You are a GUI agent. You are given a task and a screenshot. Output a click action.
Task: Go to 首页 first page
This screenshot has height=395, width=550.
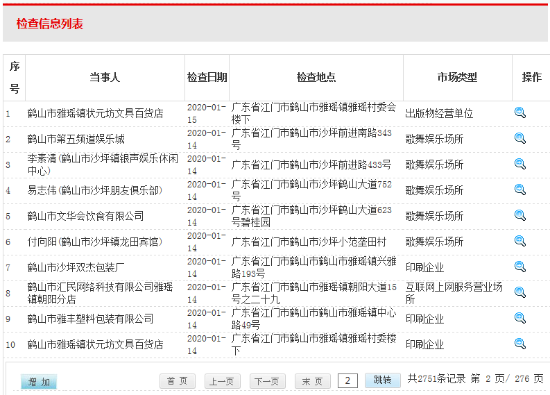(x=177, y=381)
